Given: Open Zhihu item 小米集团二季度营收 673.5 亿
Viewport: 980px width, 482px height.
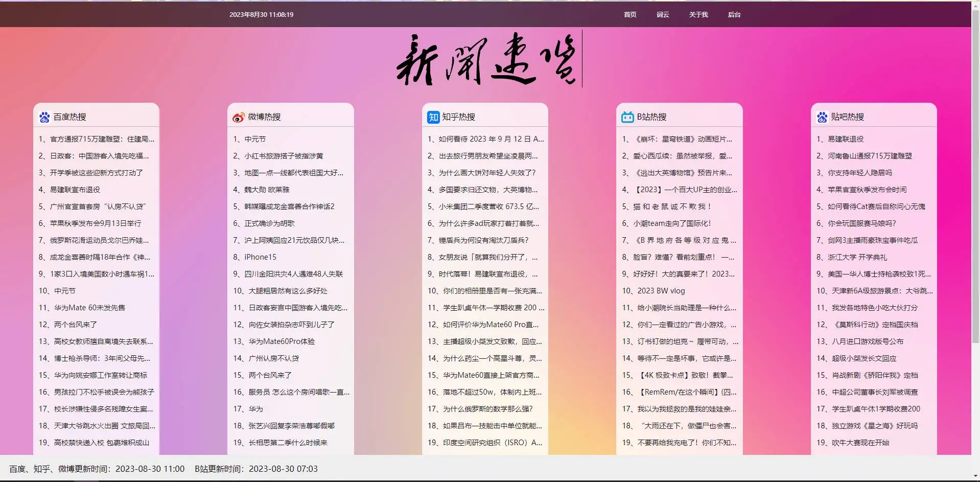Looking at the screenshot, I should [483, 206].
